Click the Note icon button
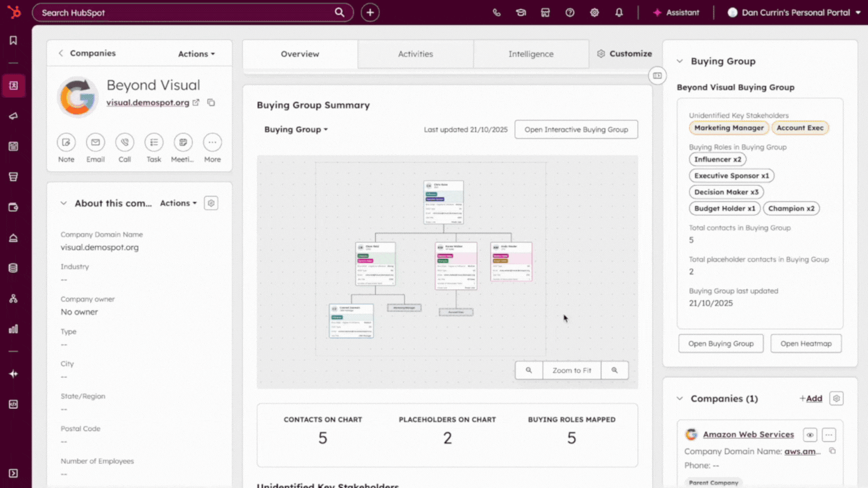The width and height of the screenshot is (868, 488). [x=66, y=143]
